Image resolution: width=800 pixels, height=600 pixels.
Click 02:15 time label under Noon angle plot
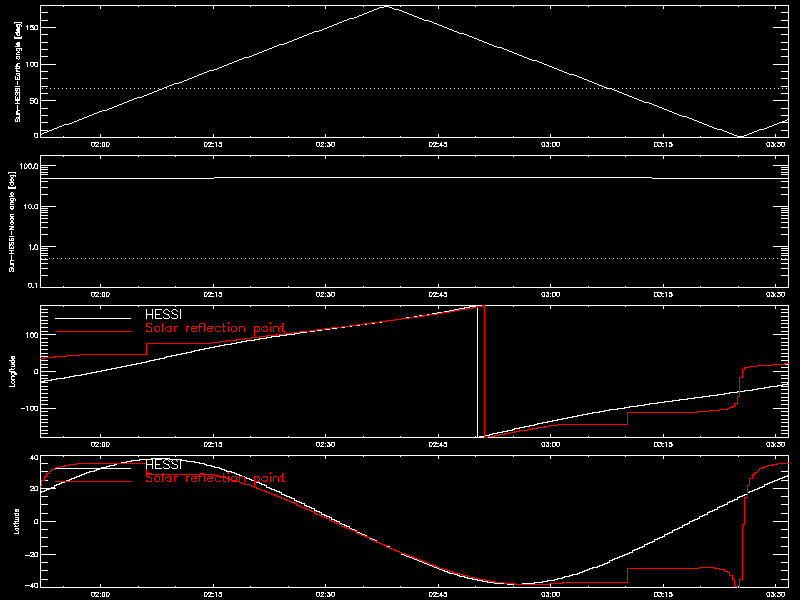pos(213,294)
